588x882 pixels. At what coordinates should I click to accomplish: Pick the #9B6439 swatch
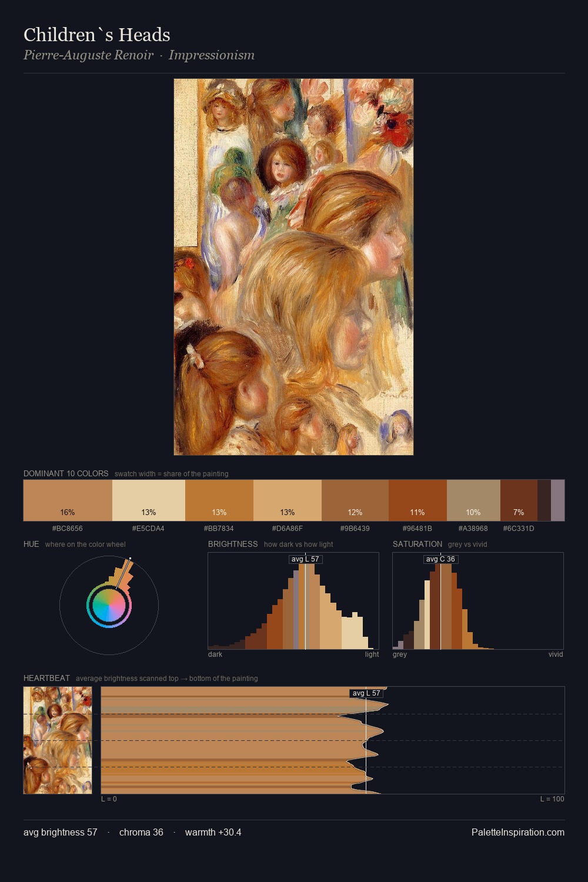coord(355,500)
